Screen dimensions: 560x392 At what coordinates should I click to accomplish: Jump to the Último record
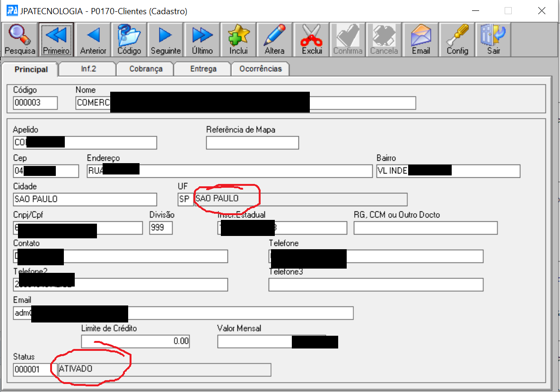202,39
